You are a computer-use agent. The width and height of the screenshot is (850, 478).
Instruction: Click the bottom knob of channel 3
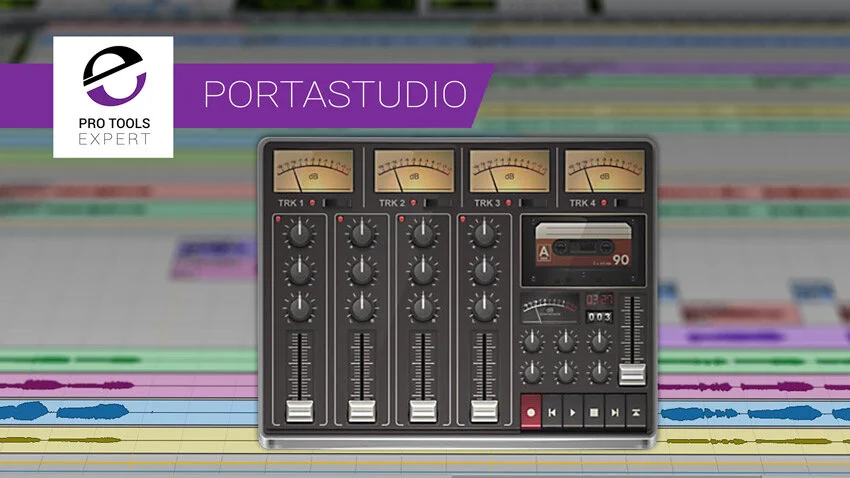[x=423, y=308]
